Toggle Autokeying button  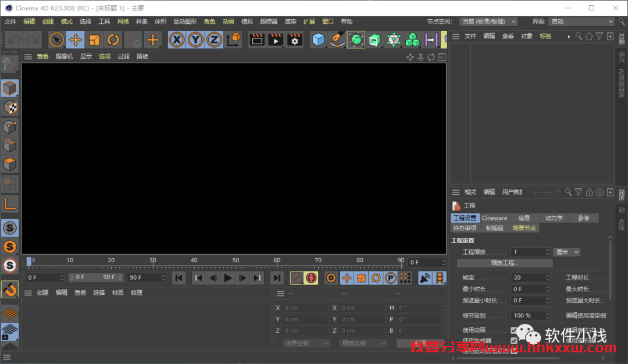[x=311, y=278]
